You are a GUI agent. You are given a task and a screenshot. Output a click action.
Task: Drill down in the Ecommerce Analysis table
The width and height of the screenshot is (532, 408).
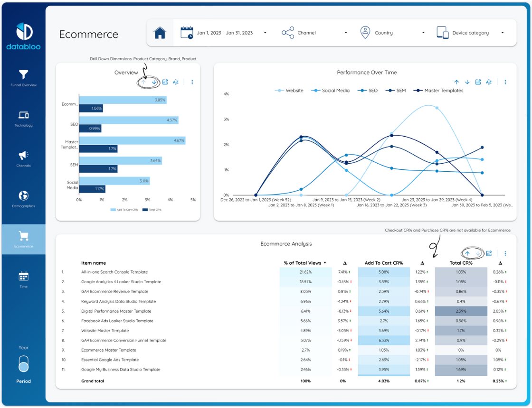[x=478, y=253]
